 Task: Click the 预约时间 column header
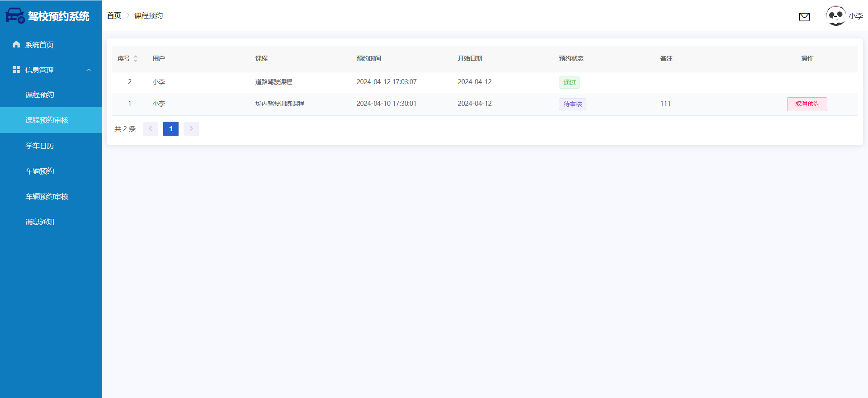click(x=369, y=58)
